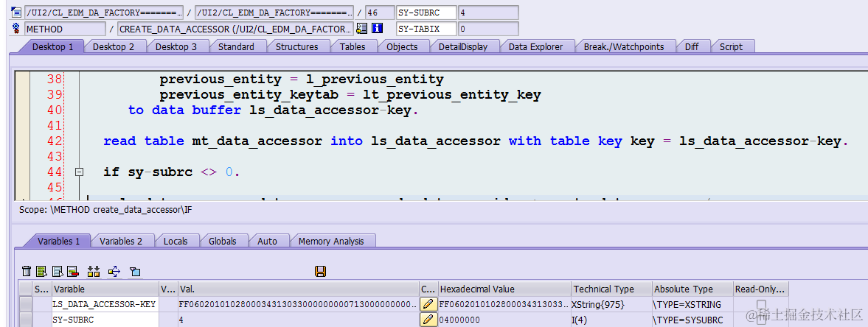
Task: Open the Structures tab
Action: [x=296, y=46]
